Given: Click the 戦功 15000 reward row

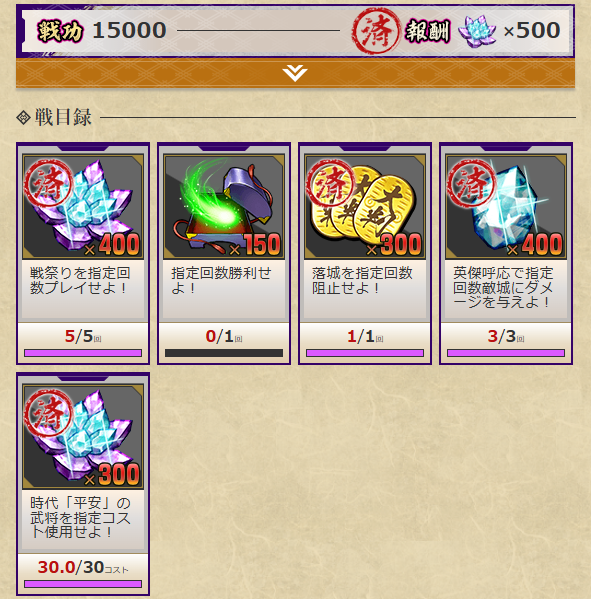Looking at the screenshot, I should pyautogui.click(x=295, y=31).
